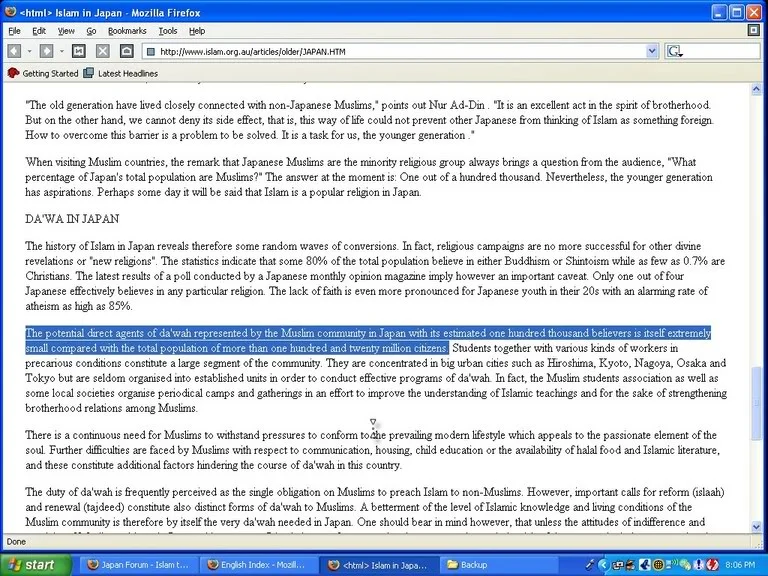The width and height of the screenshot is (768, 576).
Task: Switch to 'Japan Forum - Islam' taskbar window
Action: 138,565
